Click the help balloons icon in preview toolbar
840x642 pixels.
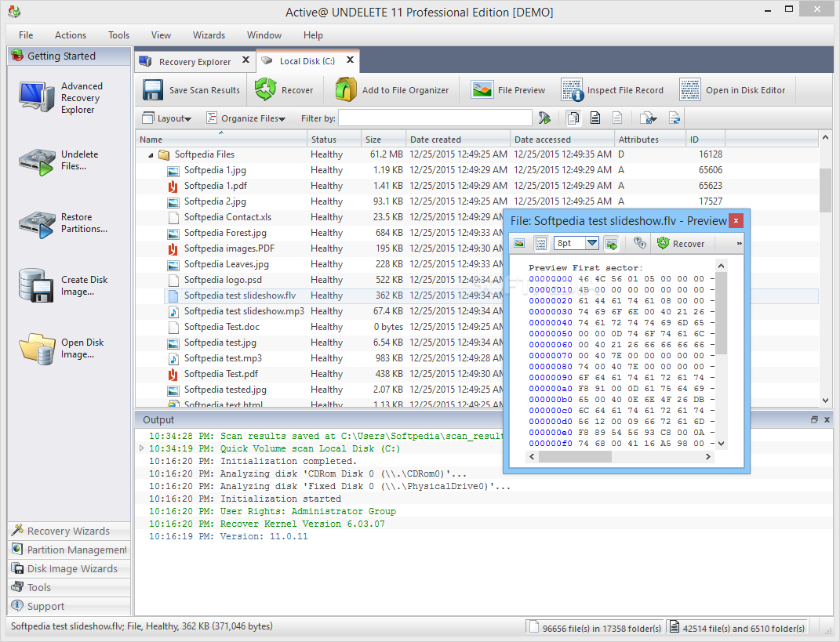639,244
